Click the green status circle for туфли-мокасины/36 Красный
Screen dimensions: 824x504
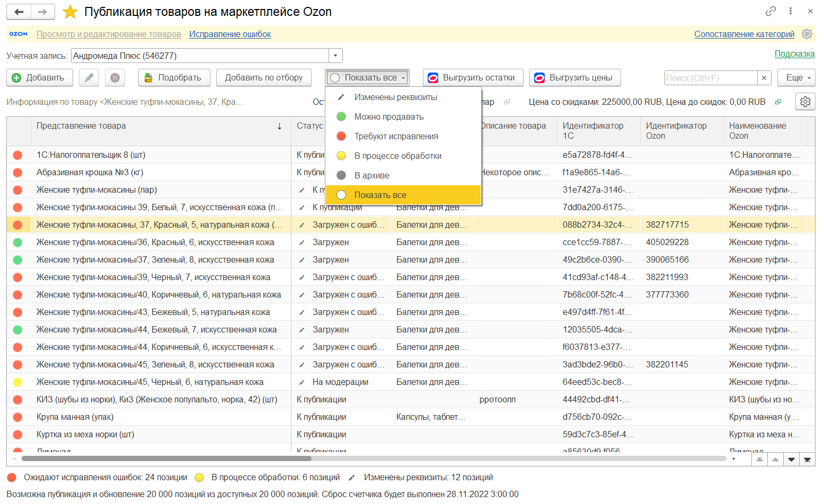tap(17, 242)
